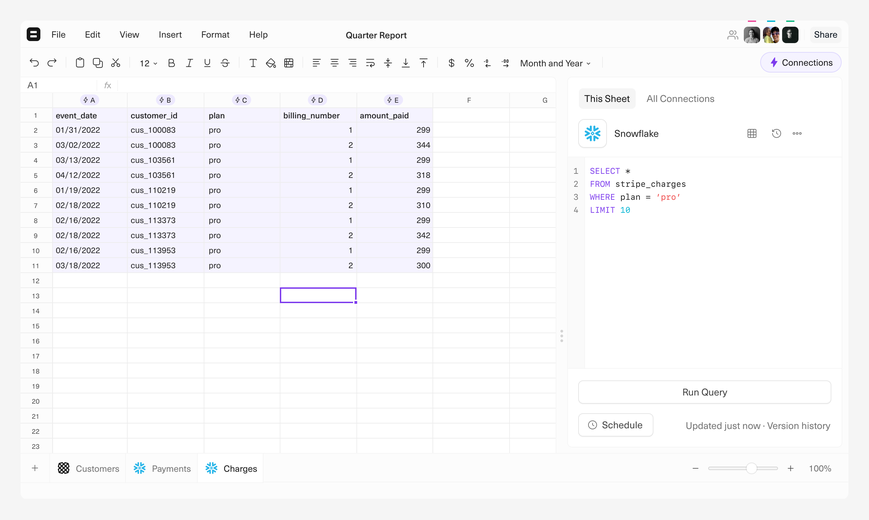Select column E header
Image resolution: width=869 pixels, height=520 pixels.
[x=393, y=100]
